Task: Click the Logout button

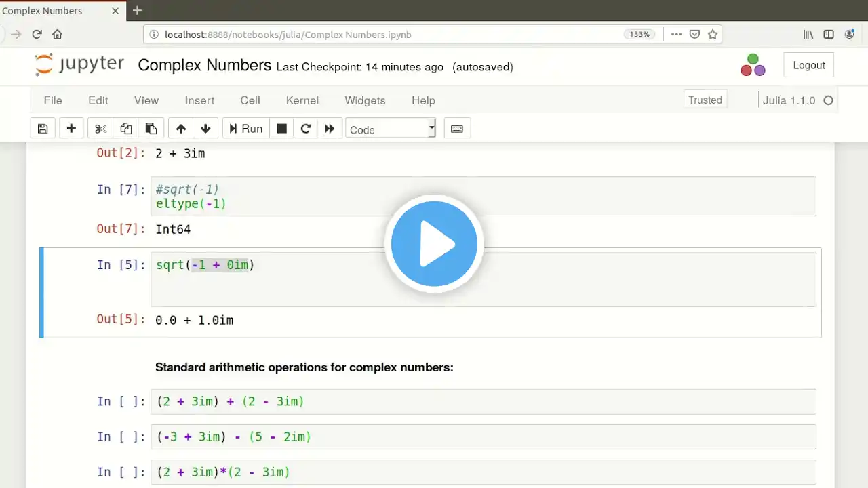Action: pyautogui.click(x=809, y=65)
